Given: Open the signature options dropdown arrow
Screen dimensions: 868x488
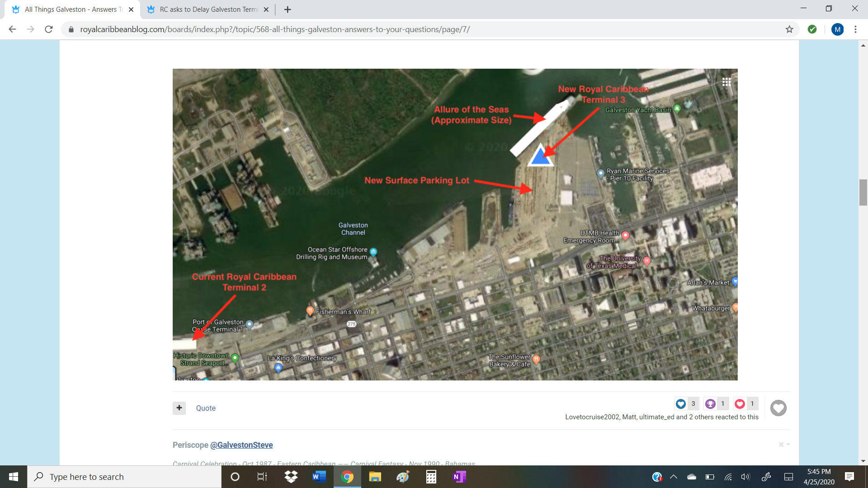Looking at the screenshot, I should (788, 445).
